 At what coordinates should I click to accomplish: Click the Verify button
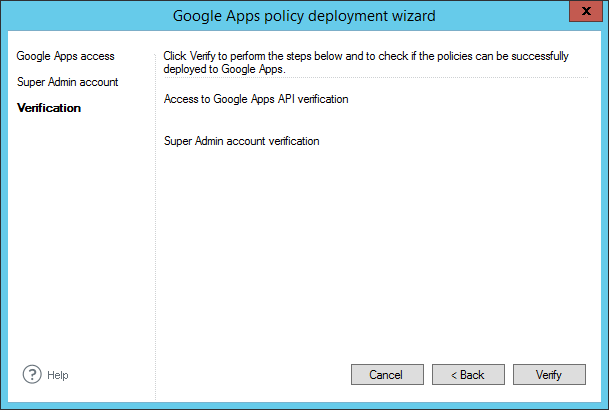[x=549, y=375]
